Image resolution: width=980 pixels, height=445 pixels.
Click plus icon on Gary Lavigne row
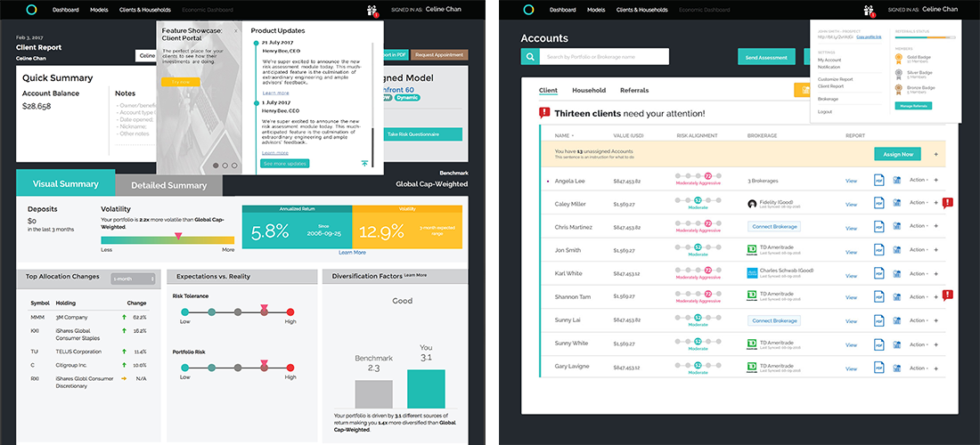pos(935,365)
